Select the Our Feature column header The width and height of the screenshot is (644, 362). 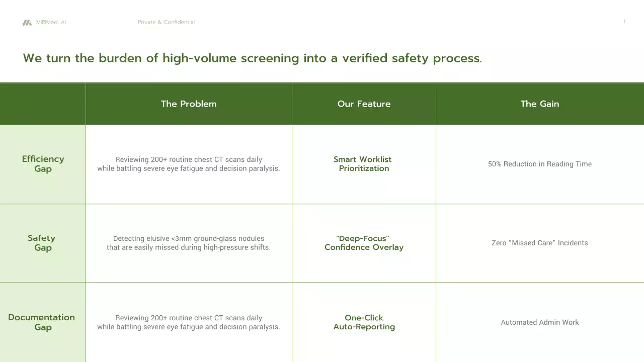pos(364,104)
